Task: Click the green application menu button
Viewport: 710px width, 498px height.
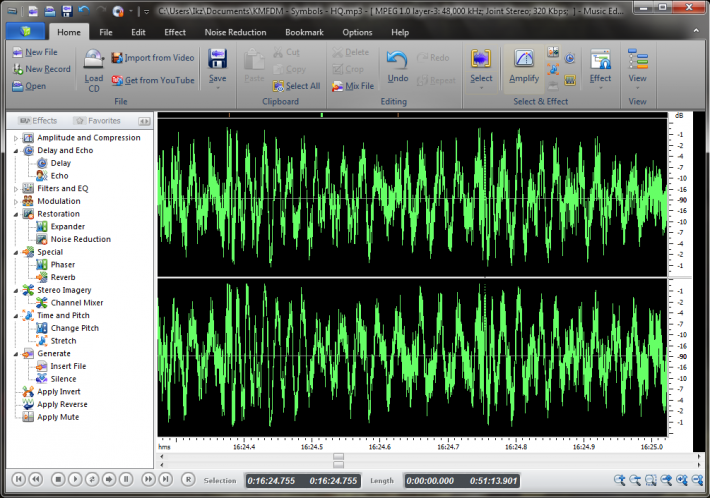Action: coord(25,31)
